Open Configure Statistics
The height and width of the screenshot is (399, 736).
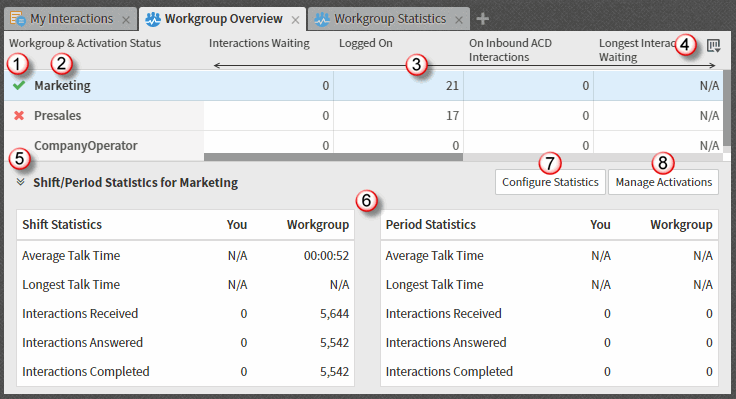[550, 182]
